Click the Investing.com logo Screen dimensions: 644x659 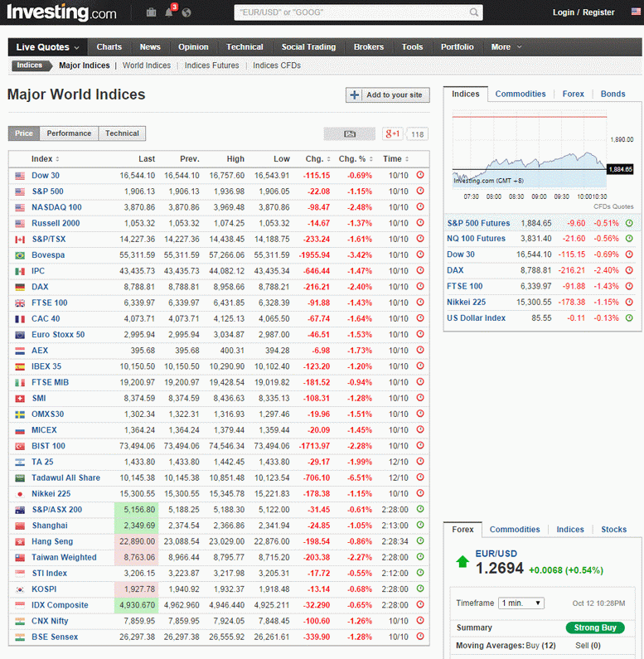tap(61, 12)
